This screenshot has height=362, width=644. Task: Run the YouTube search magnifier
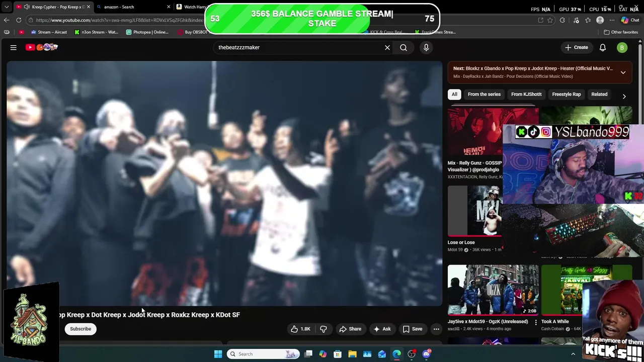click(x=404, y=47)
